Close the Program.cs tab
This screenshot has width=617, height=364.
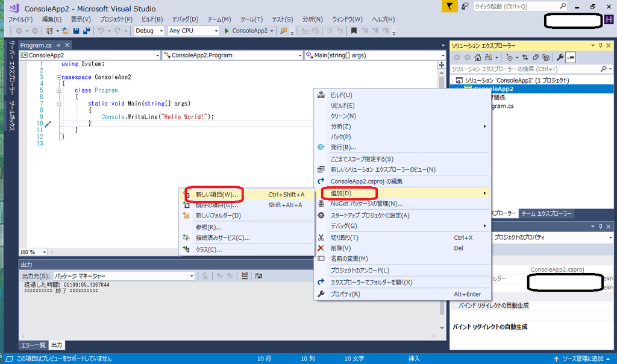pos(67,45)
